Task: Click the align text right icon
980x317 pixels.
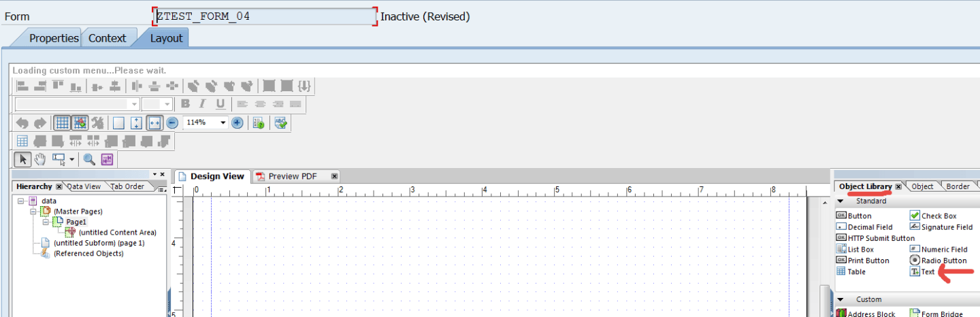Action: click(x=278, y=104)
